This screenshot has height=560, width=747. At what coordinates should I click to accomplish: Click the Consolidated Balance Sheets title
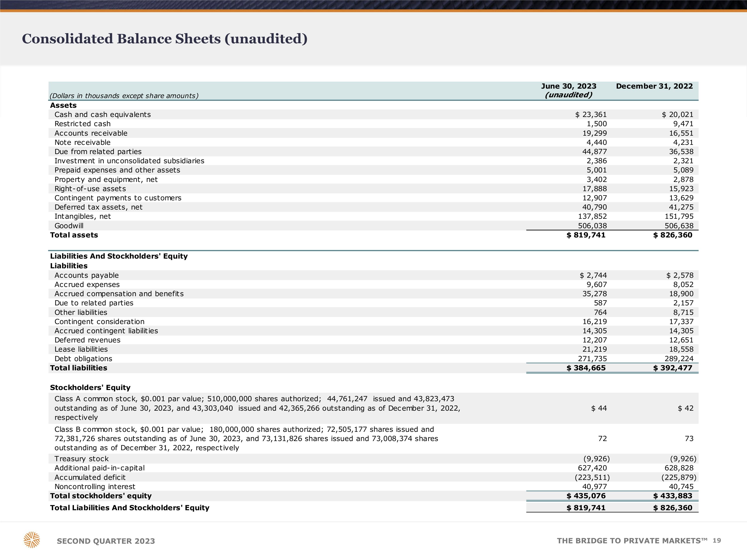tap(164, 39)
